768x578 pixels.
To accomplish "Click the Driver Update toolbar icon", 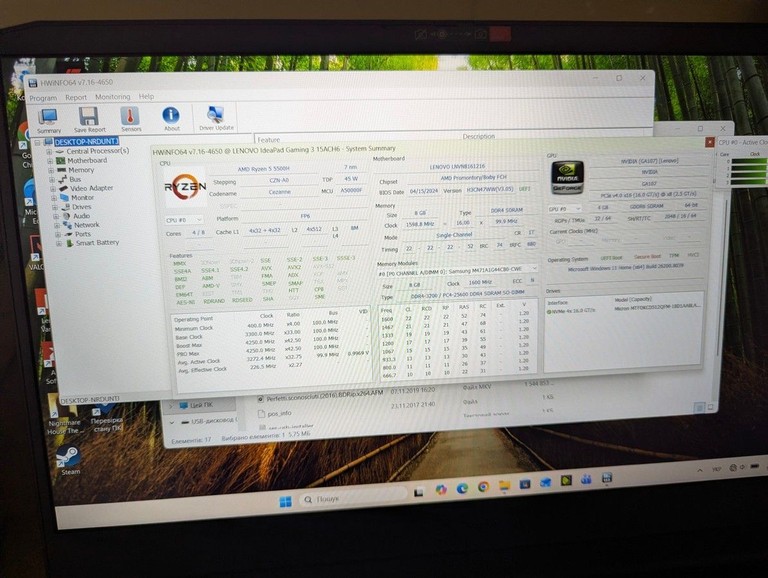I will pyautogui.click(x=215, y=115).
